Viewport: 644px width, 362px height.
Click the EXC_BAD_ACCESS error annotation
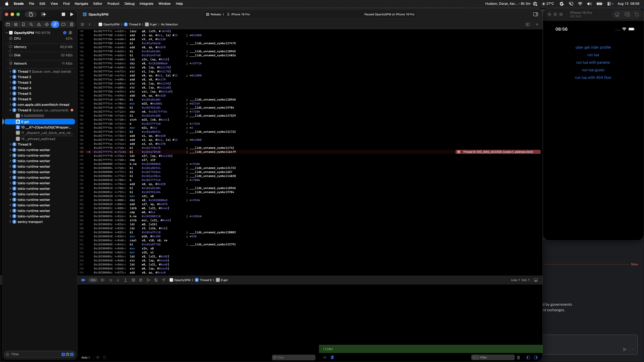(498, 152)
